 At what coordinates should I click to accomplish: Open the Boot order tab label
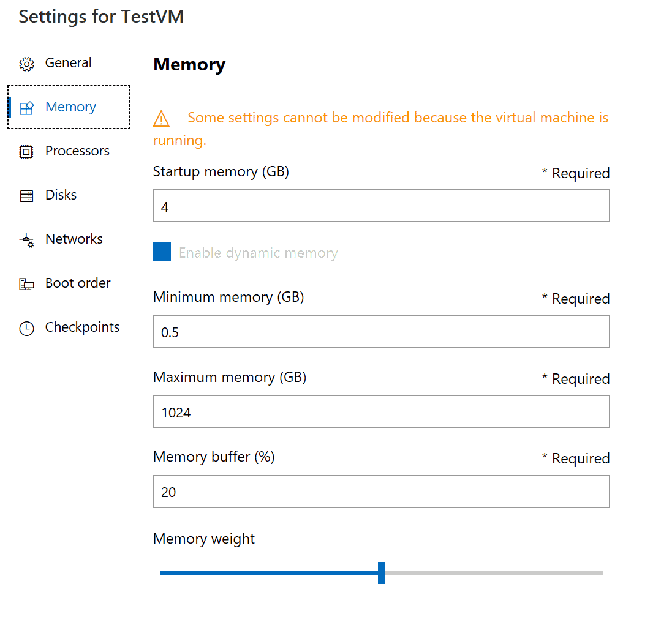click(x=78, y=283)
